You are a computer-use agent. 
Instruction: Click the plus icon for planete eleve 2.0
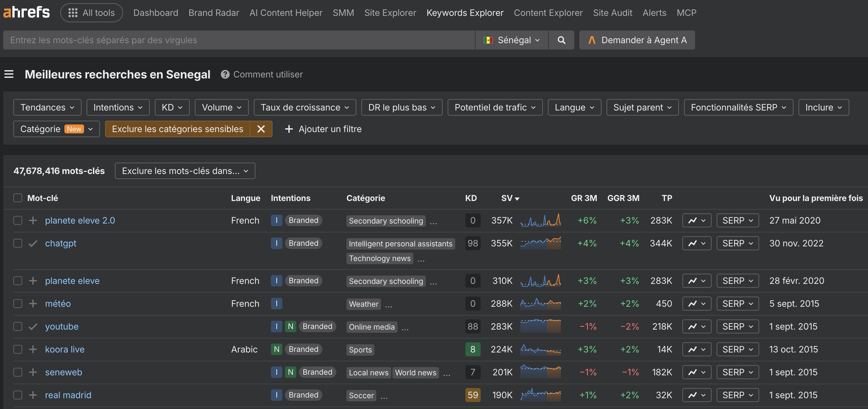[x=33, y=220]
